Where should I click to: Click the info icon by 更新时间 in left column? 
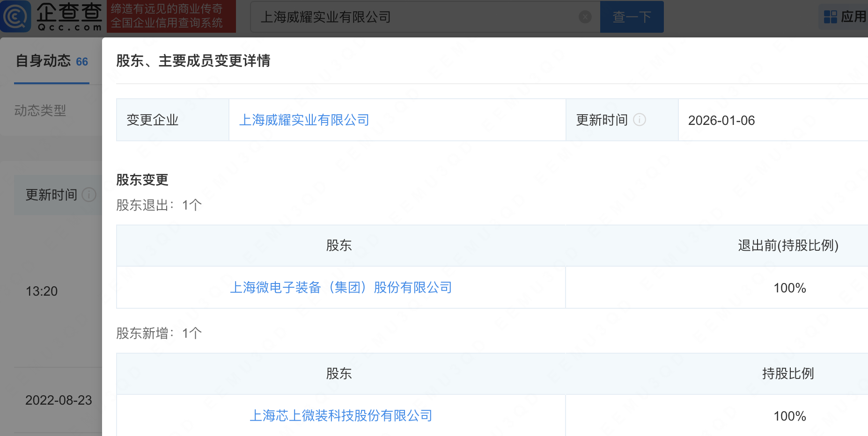(x=89, y=195)
